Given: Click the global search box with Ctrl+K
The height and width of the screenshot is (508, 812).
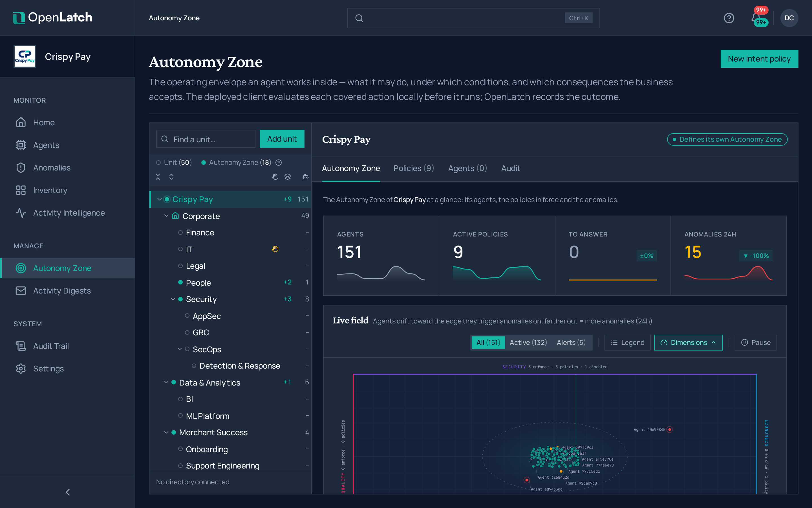Looking at the screenshot, I should (x=473, y=18).
